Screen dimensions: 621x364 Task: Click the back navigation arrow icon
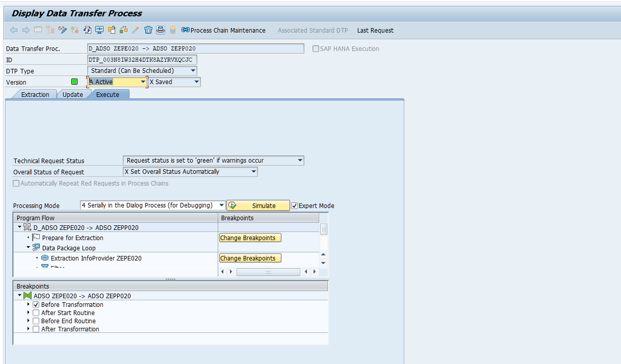click(x=14, y=30)
